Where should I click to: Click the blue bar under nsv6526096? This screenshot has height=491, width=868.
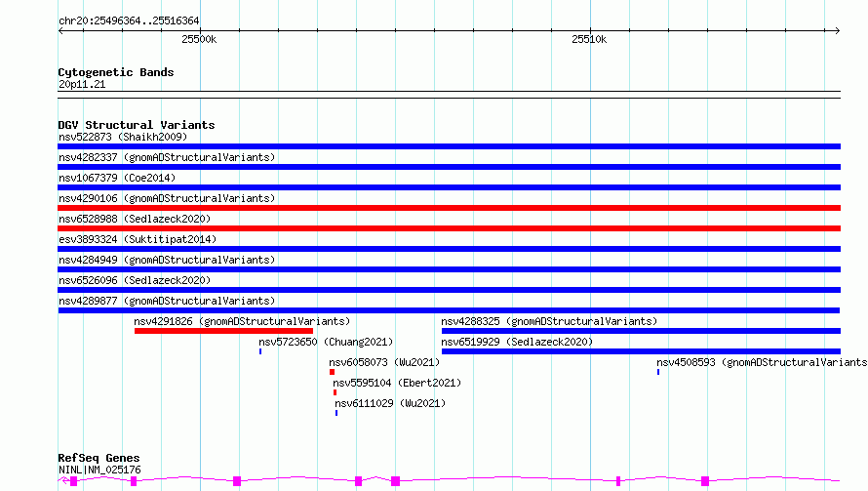(x=449, y=290)
